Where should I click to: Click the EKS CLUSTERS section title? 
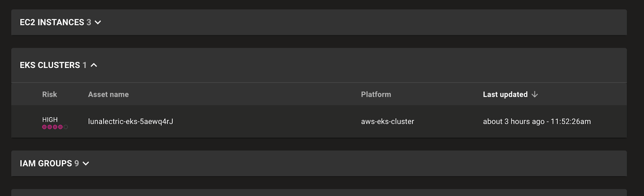(x=50, y=65)
